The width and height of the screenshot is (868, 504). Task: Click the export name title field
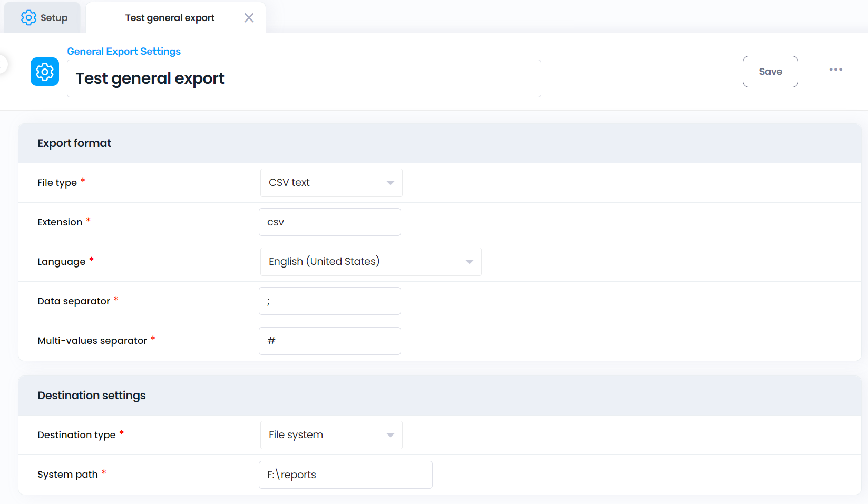(x=304, y=78)
